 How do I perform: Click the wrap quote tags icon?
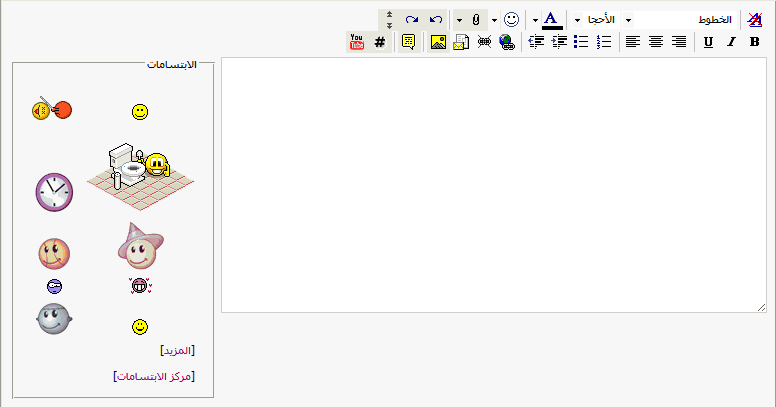coord(408,42)
